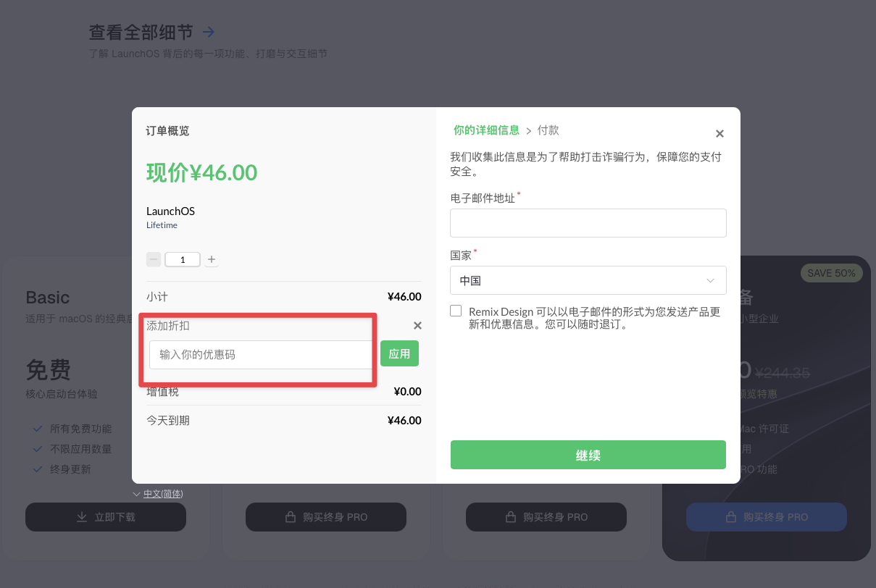Open the 中文(简体) language selector
The image size is (876, 588).
coord(163,494)
